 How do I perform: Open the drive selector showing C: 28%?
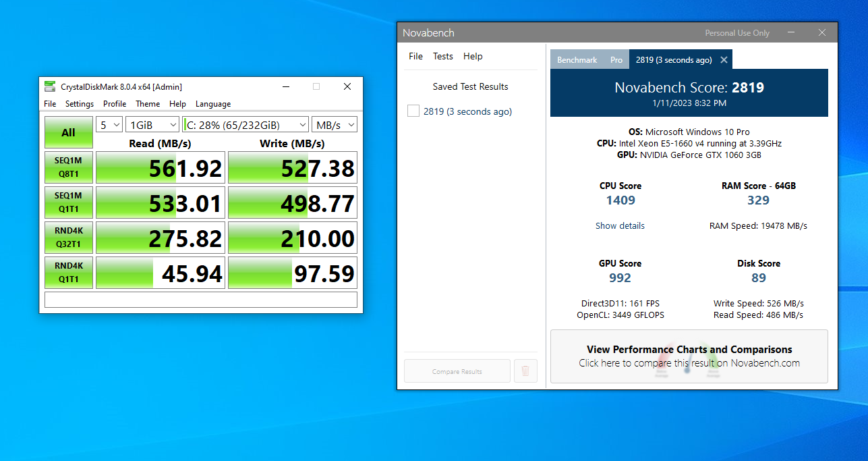[245, 125]
